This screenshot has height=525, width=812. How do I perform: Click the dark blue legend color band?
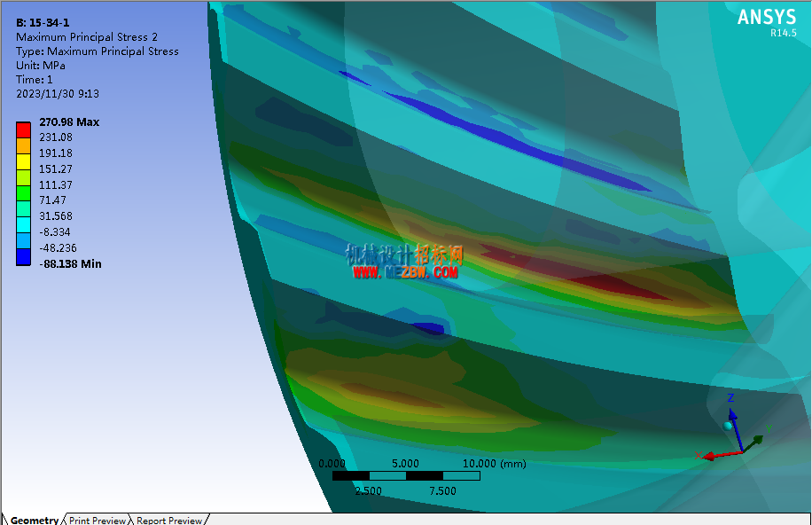[23, 257]
